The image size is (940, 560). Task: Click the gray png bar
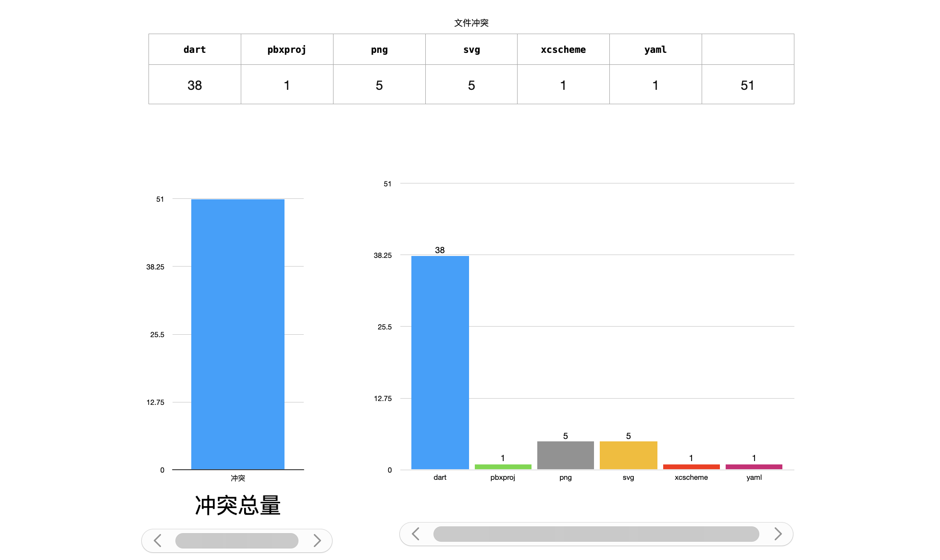(x=566, y=455)
